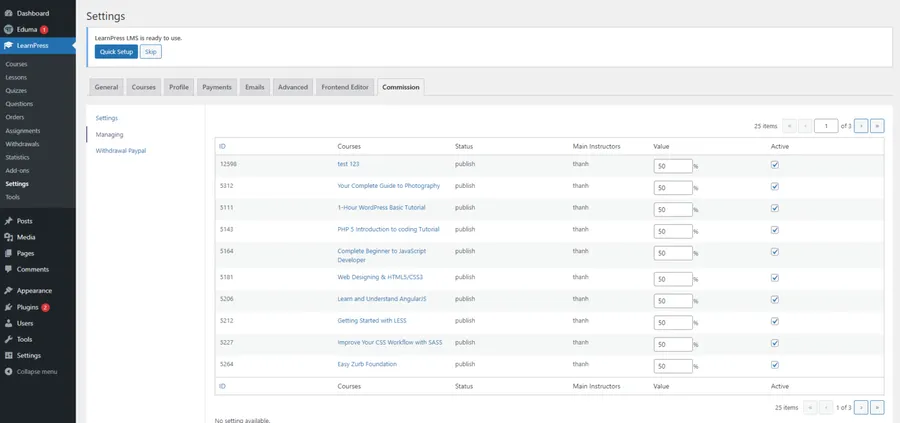Open the Frontend Editor tab
This screenshot has height=423, width=900.
click(x=345, y=87)
